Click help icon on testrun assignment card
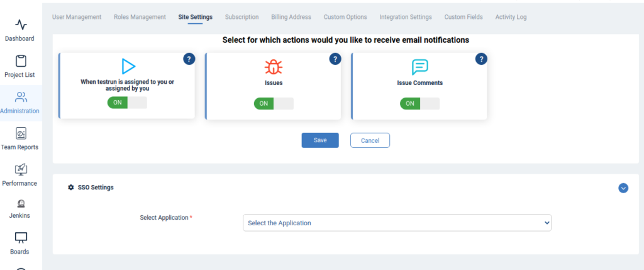The width and height of the screenshot is (644, 270). [x=189, y=59]
